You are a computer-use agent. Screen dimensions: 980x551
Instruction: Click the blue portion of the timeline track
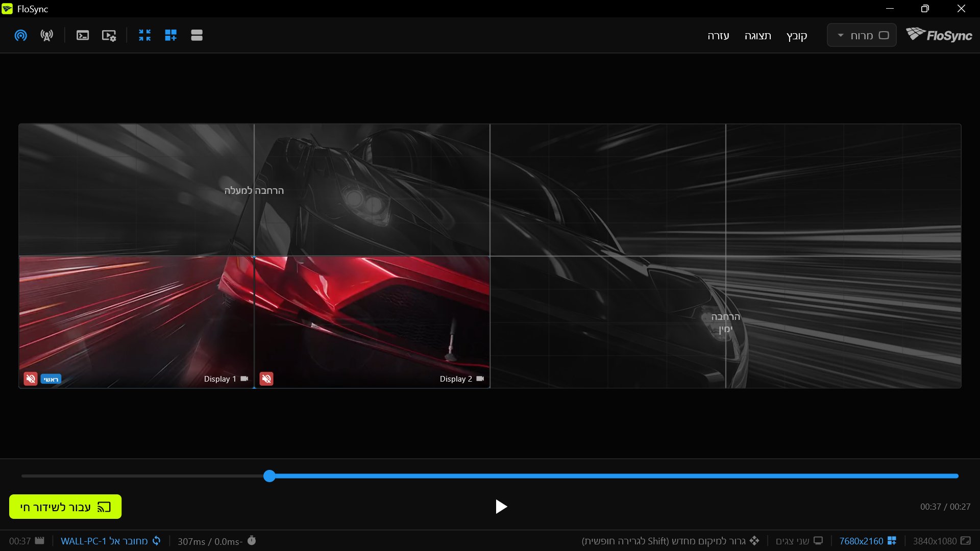coord(617,476)
